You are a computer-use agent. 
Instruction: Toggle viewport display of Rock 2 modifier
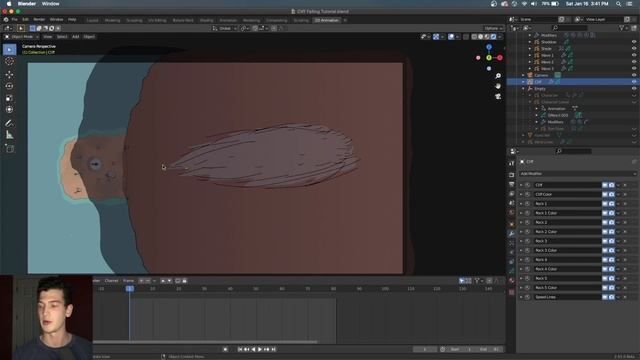pos(605,222)
